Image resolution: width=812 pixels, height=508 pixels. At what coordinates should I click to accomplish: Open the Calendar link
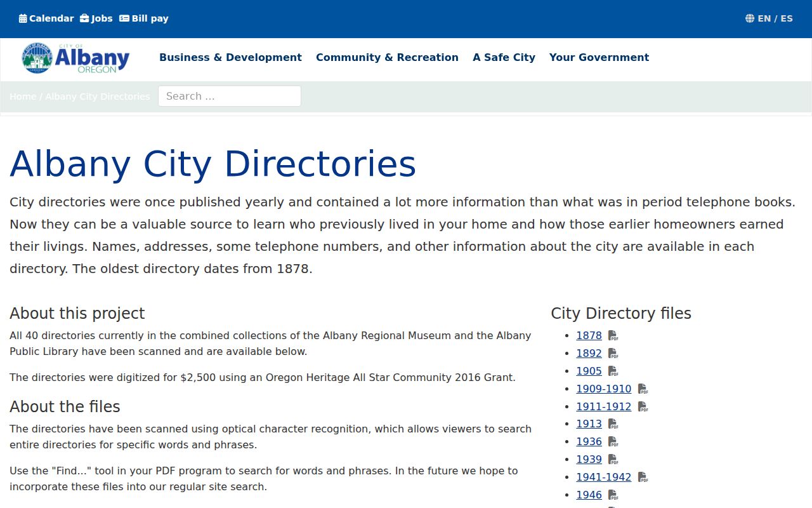coord(46,18)
